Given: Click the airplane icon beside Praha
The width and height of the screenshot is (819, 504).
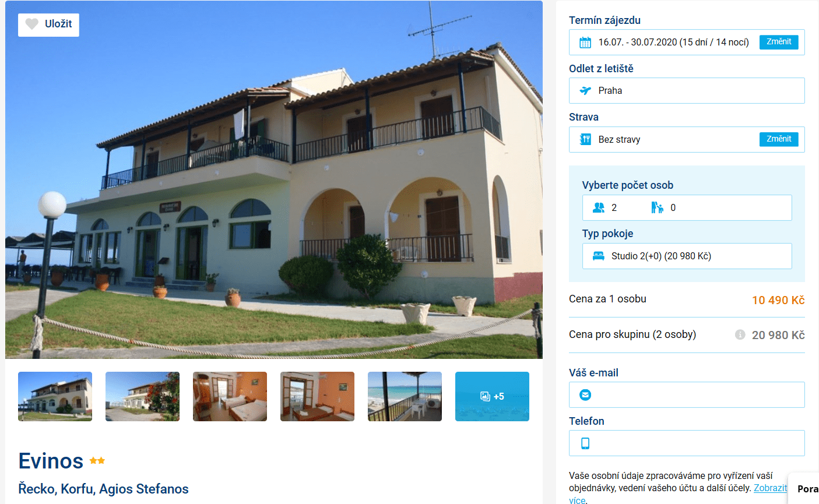Looking at the screenshot, I should [x=585, y=90].
